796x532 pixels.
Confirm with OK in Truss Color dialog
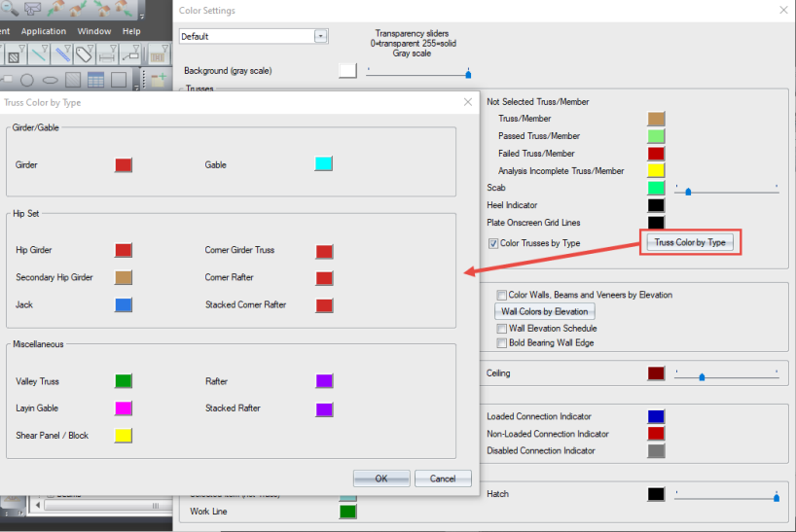tap(381, 479)
